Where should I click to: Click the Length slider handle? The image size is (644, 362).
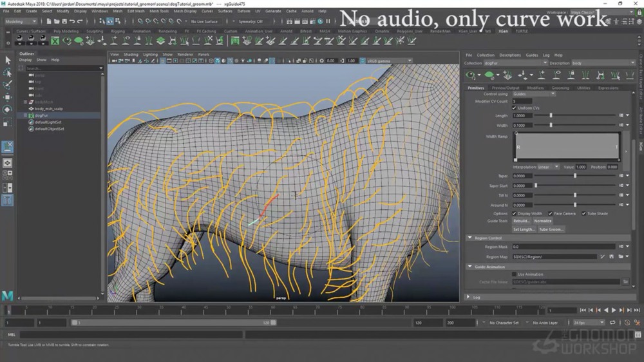551,115
